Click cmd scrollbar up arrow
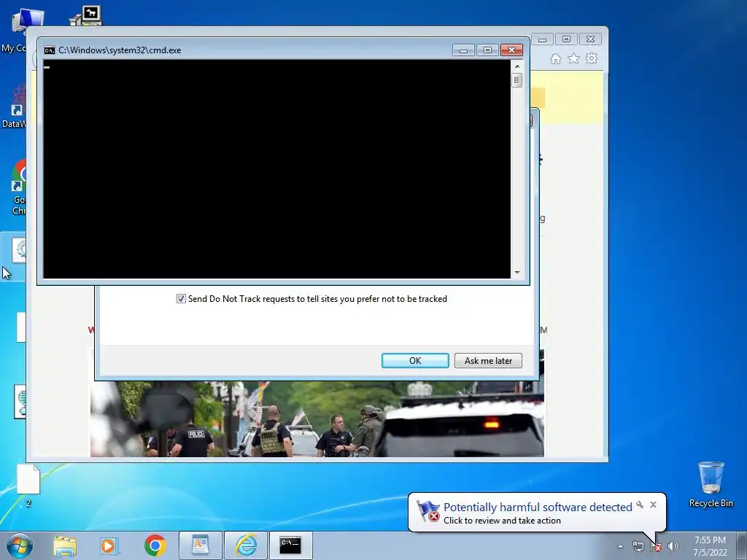The width and height of the screenshot is (747, 560). pyautogui.click(x=517, y=66)
